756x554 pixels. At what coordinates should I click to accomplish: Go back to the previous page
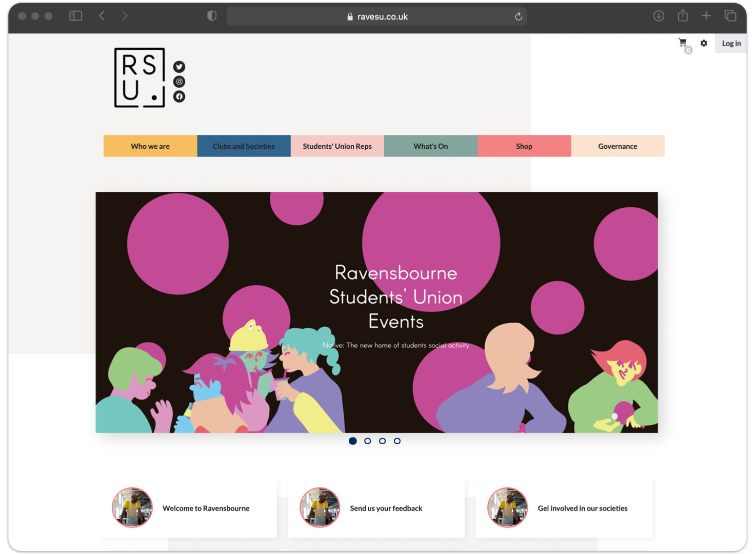tap(102, 16)
